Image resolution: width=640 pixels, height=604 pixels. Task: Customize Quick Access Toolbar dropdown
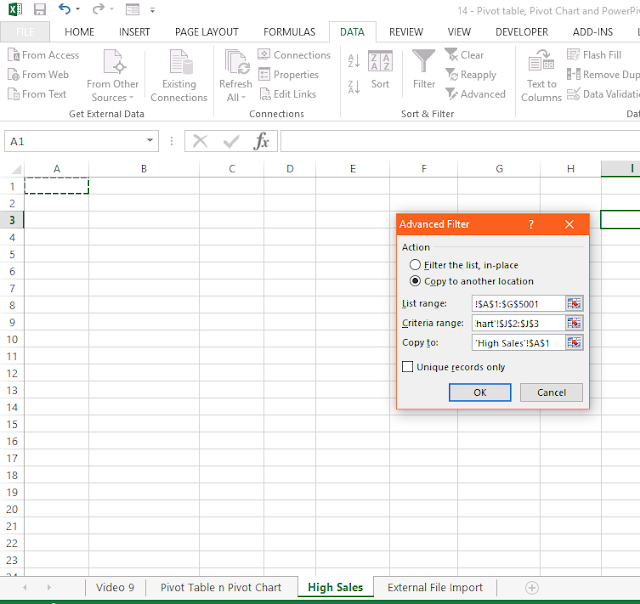point(152,10)
